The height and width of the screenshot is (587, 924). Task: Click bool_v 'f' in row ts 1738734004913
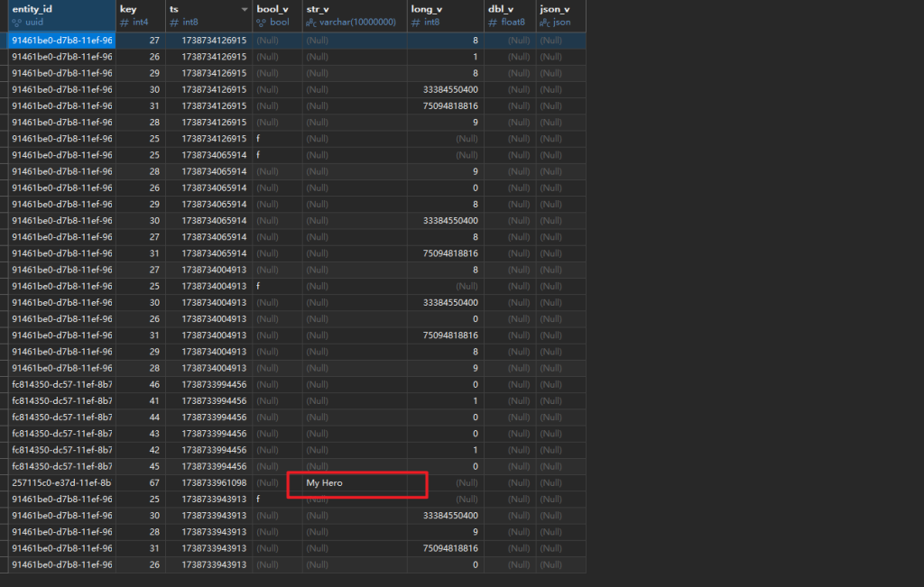click(278, 286)
